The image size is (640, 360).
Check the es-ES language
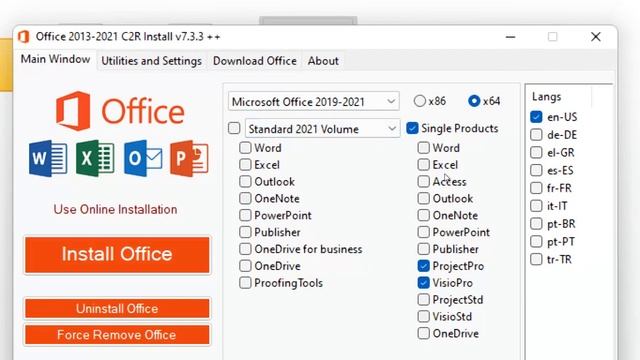(x=552, y=170)
